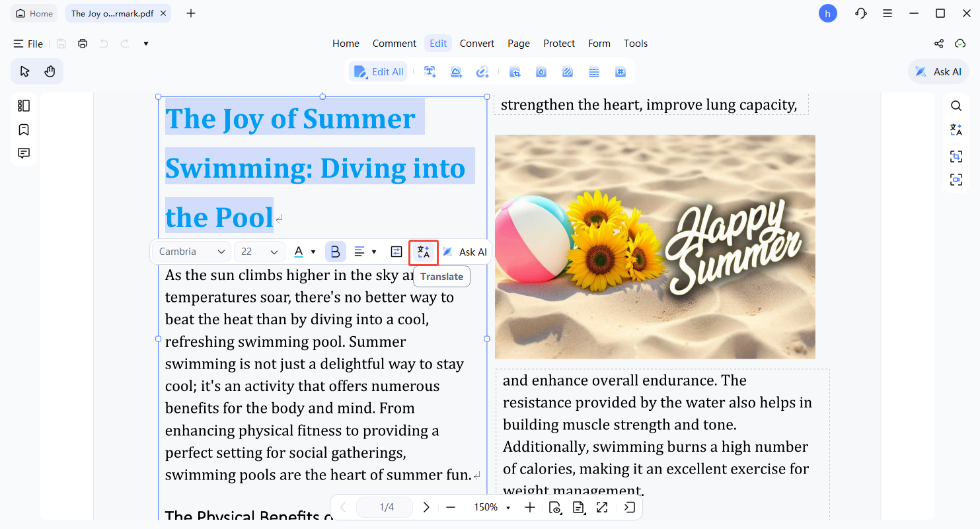The height and width of the screenshot is (529, 980).
Task: Toggle bold formatting for selected text
Action: pos(335,252)
